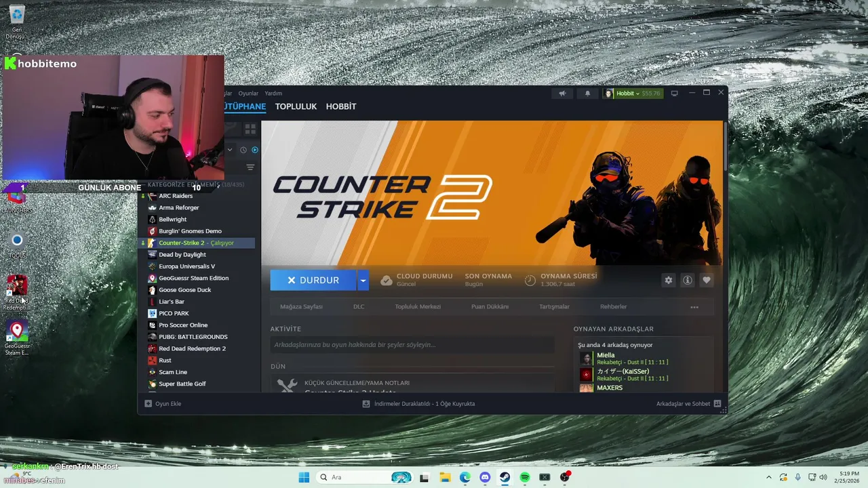
Task: Click the wrench update notes icon
Action: (x=288, y=385)
